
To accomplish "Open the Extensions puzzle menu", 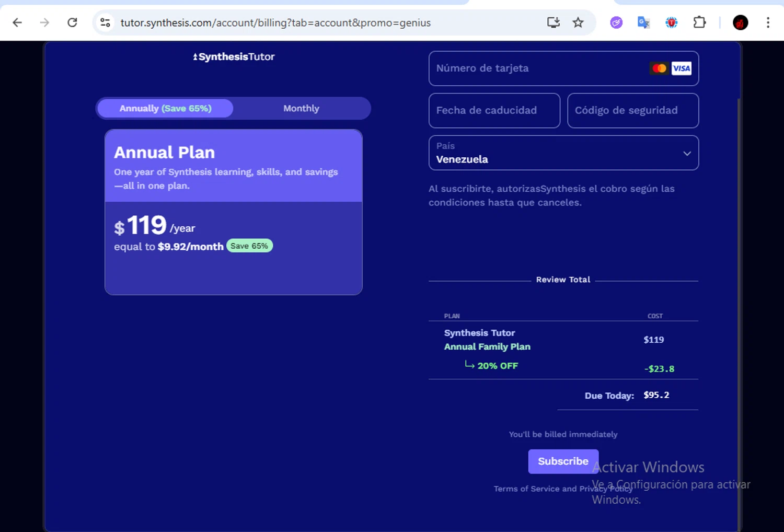I will (x=699, y=22).
